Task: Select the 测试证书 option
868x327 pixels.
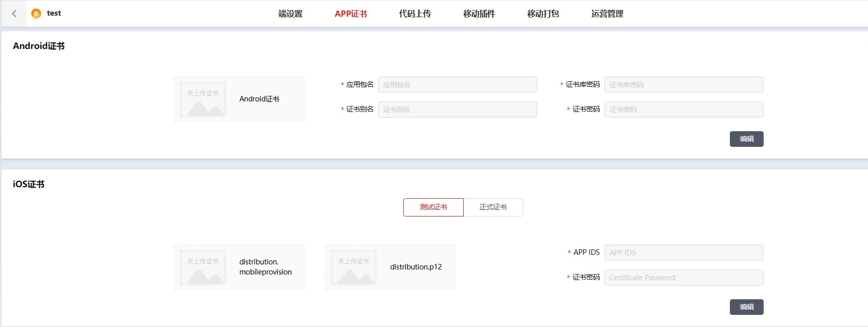Action: (433, 207)
